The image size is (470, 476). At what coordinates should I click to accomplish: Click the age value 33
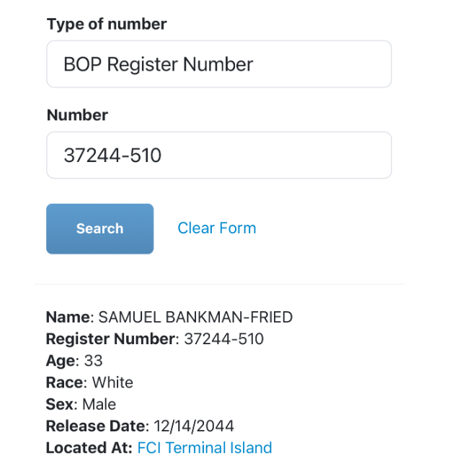(x=93, y=360)
